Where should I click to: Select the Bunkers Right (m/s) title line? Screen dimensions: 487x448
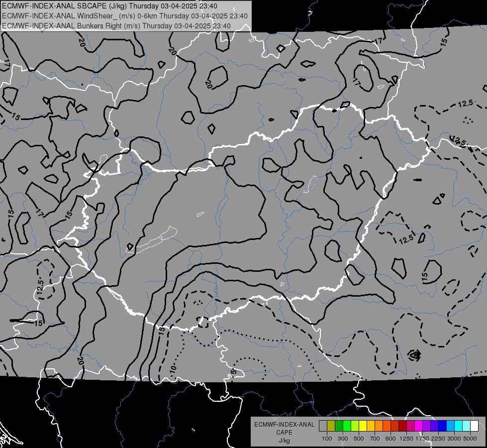pos(116,26)
